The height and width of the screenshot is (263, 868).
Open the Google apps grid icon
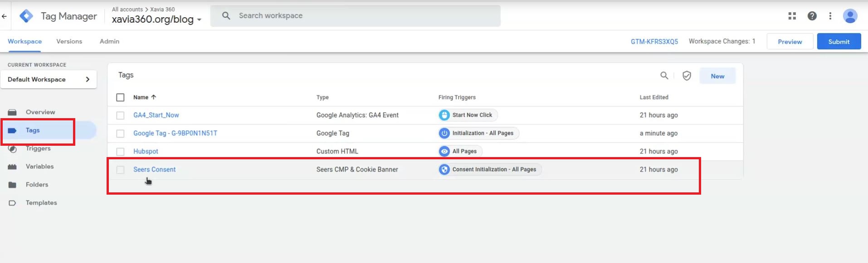[x=792, y=16]
